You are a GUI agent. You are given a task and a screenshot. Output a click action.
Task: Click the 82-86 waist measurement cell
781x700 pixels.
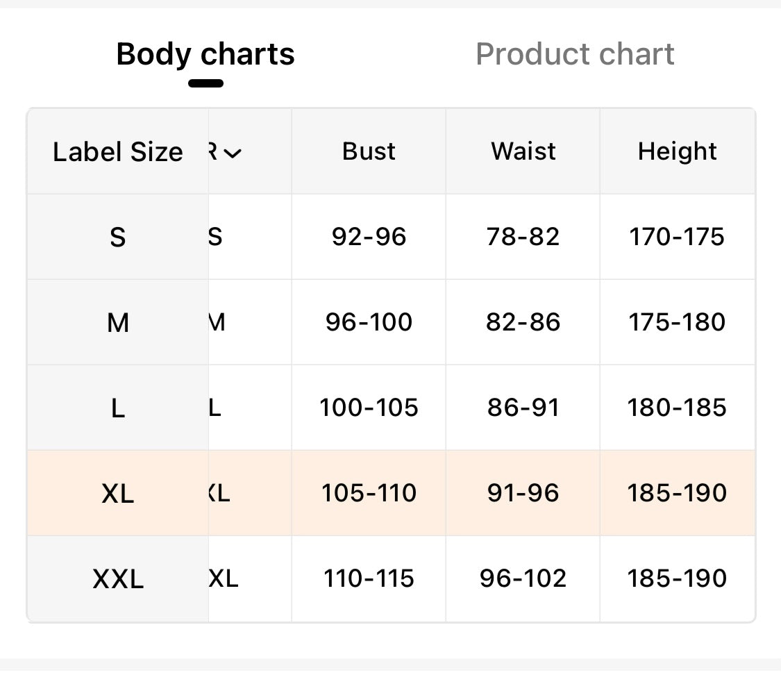click(x=523, y=322)
